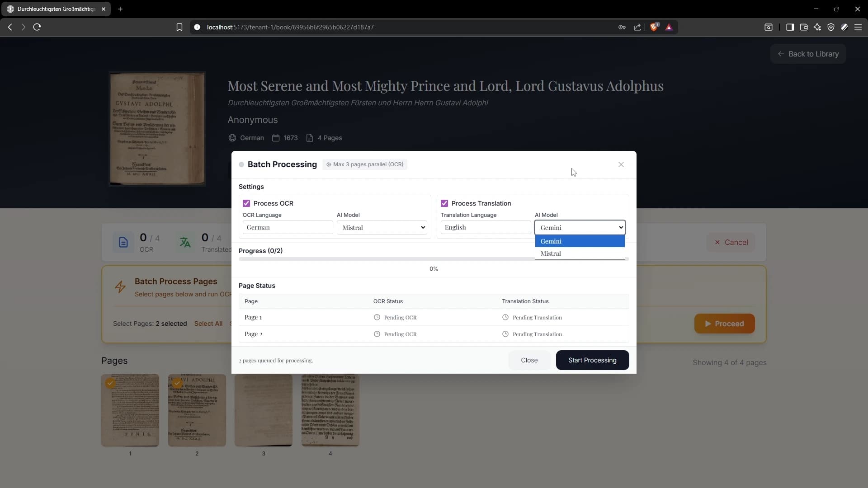Click the OCR Language German input field
This screenshot has width=868, height=488.
click(x=288, y=227)
